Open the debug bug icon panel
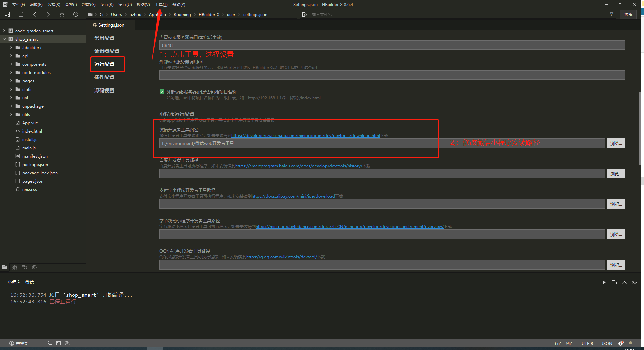The image size is (644, 350). click(15, 267)
